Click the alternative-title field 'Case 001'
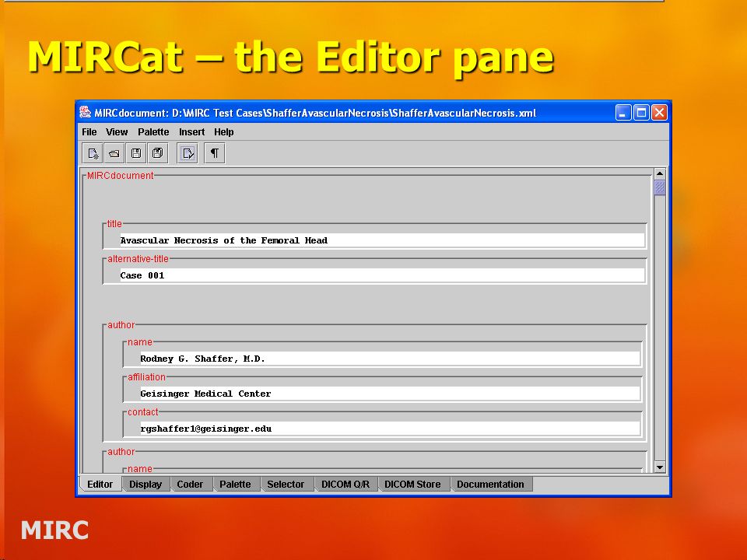This screenshot has width=747, height=560. 382,275
